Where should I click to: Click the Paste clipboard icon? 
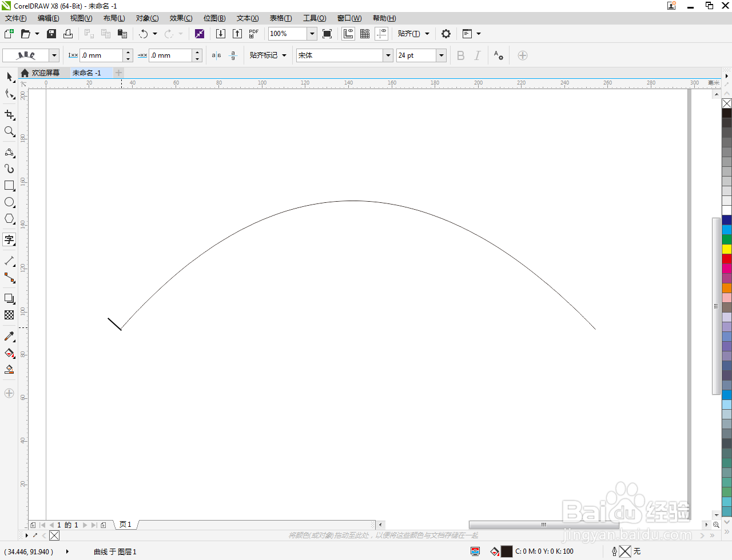122,34
